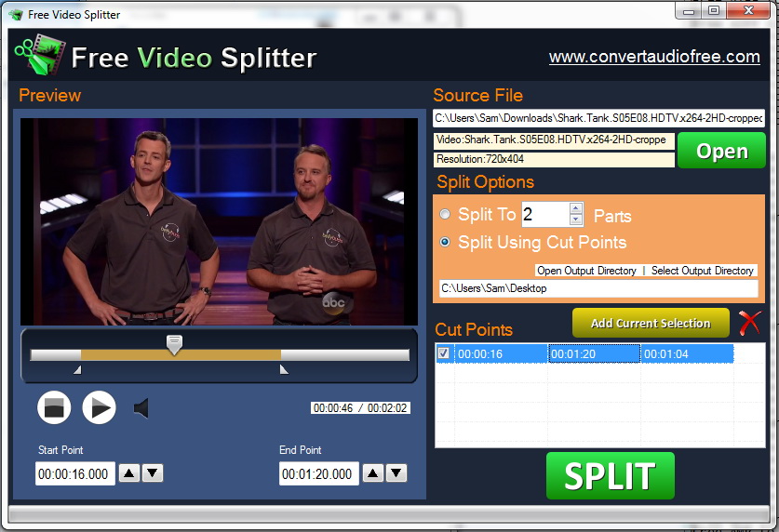Click the green Open button

pyautogui.click(x=721, y=151)
